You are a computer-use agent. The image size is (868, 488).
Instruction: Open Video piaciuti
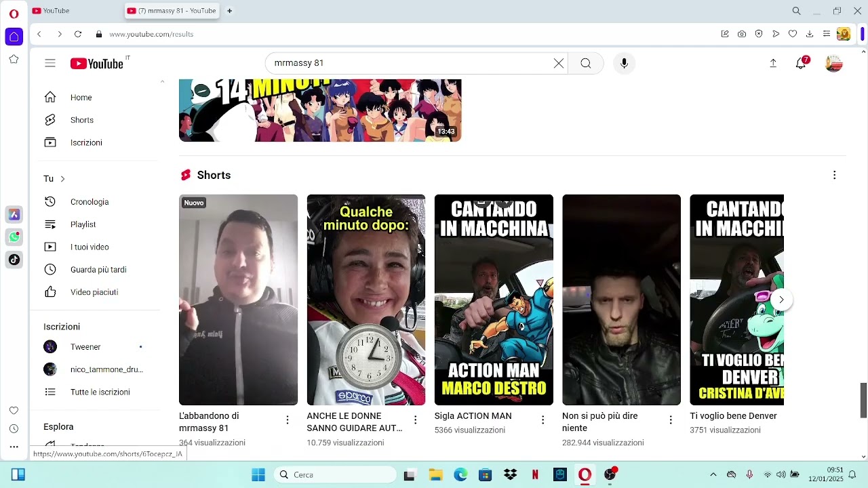click(95, 292)
